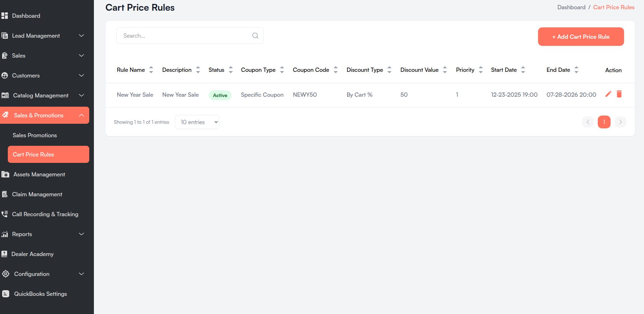Image resolution: width=644 pixels, height=314 pixels.
Task: Focus the Search input field
Action: coord(190,36)
